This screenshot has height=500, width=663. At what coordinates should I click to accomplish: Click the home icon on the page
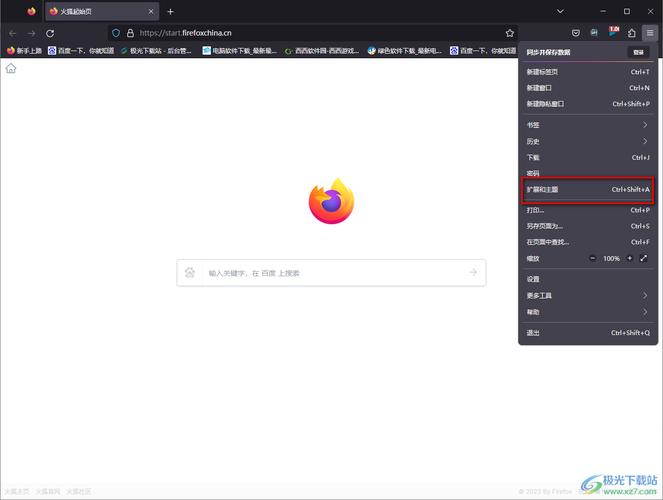[x=11, y=68]
